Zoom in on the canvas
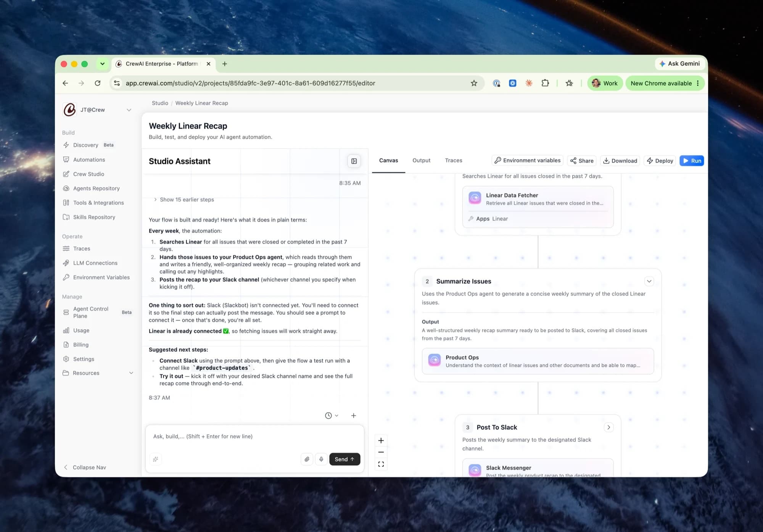Image resolution: width=763 pixels, height=532 pixels. (x=381, y=440)
